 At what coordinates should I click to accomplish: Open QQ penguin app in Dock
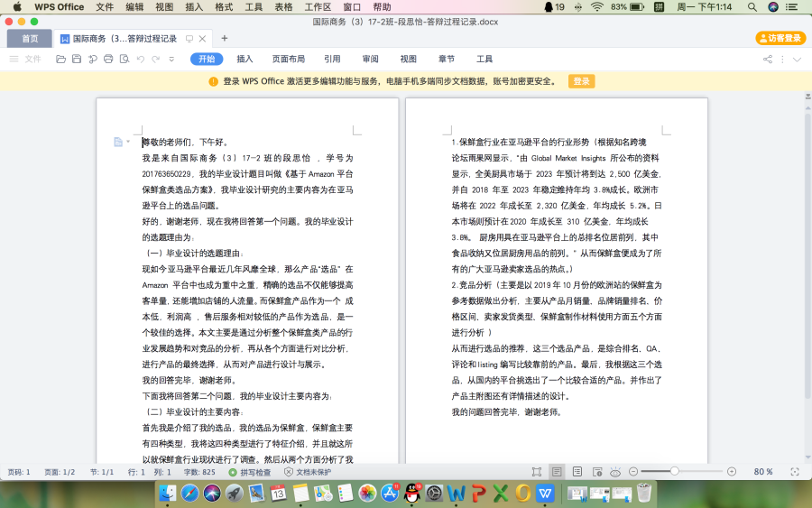click(412, 493)
